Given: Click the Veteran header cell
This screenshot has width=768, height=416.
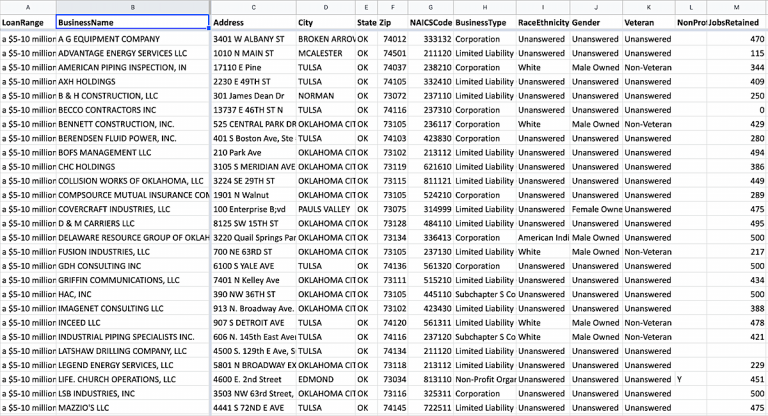Looking at the screenshot, I should 648,22.
